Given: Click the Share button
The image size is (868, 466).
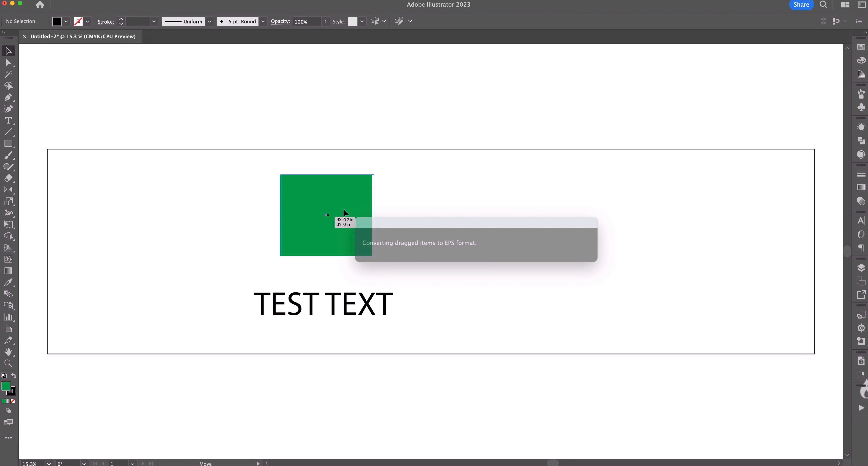Looking at the screenshot, I should pos(801,5).
